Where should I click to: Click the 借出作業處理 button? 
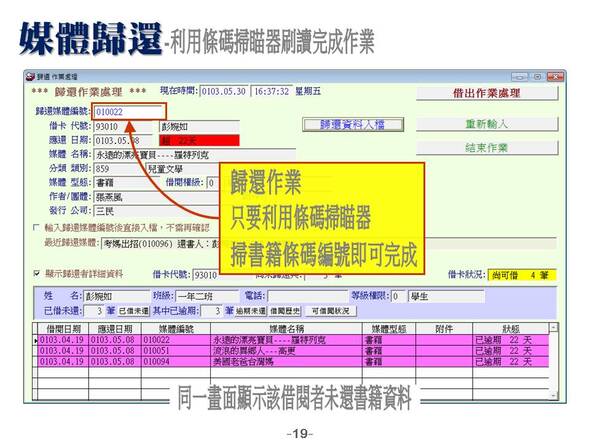(x=487, y=93)
